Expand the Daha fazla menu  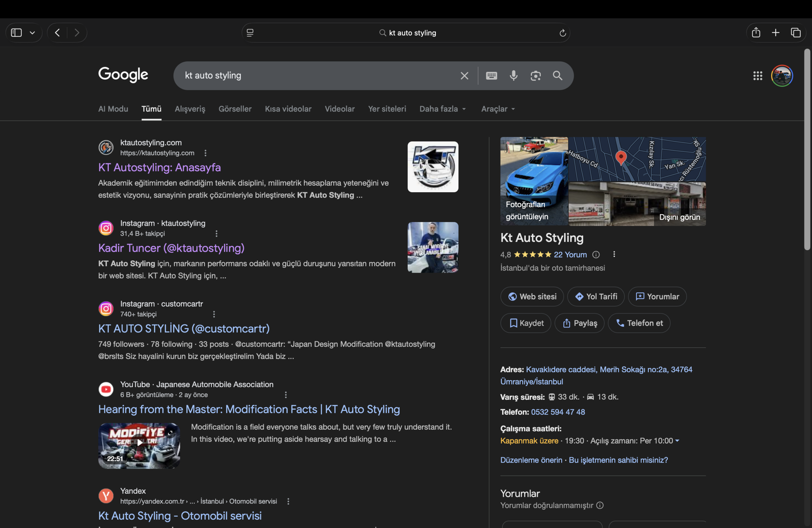[443, 109]
